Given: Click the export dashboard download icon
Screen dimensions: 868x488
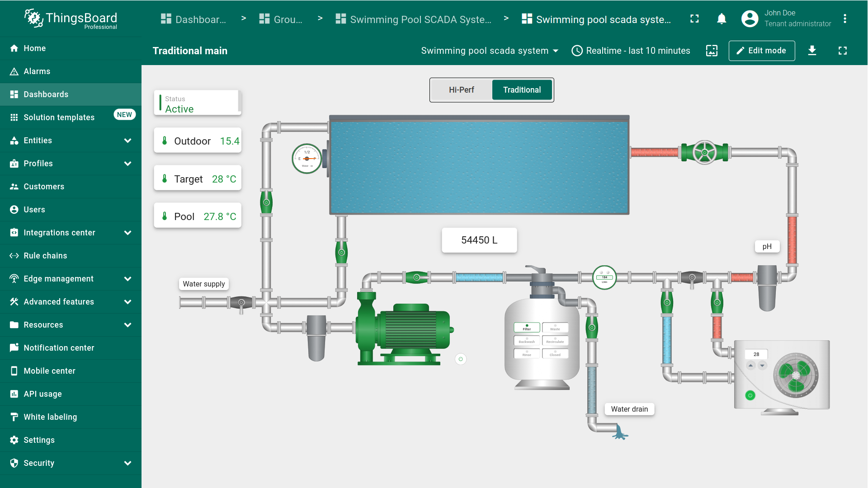Looking at the screenshot, I should coord(812,51).
